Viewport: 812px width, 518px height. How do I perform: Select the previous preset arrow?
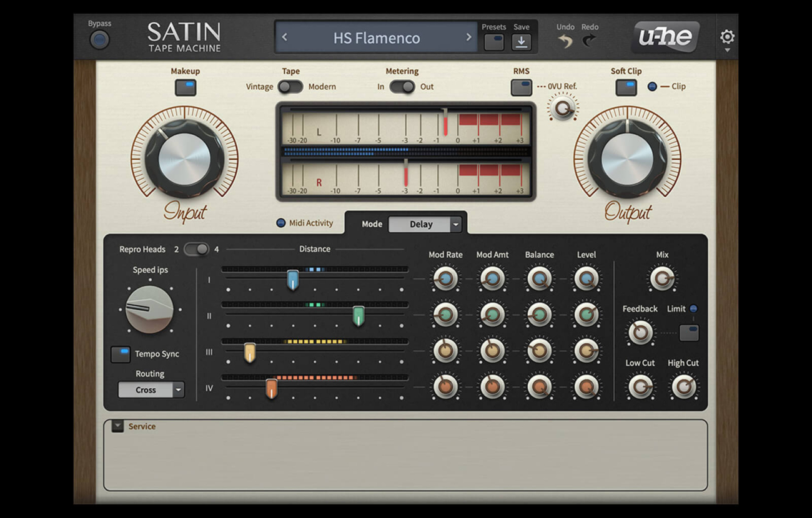coord(285,37)
